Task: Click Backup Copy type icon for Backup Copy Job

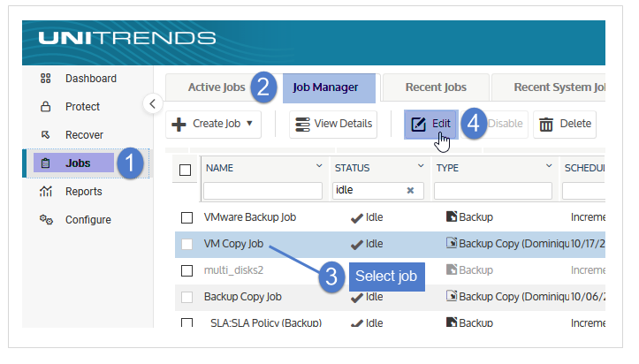Action: (x=451, y=296)
